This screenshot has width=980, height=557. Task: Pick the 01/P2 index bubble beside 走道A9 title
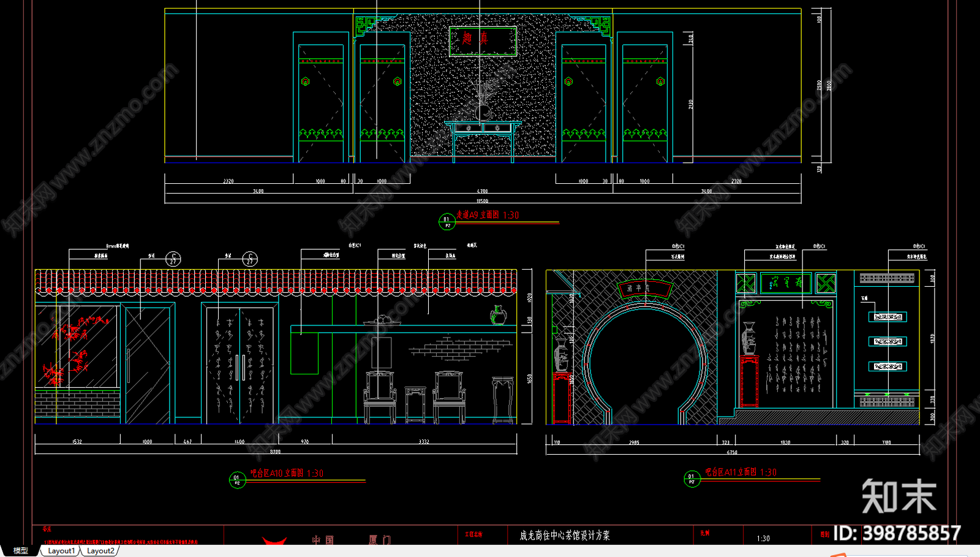click(x=447, y=222)
